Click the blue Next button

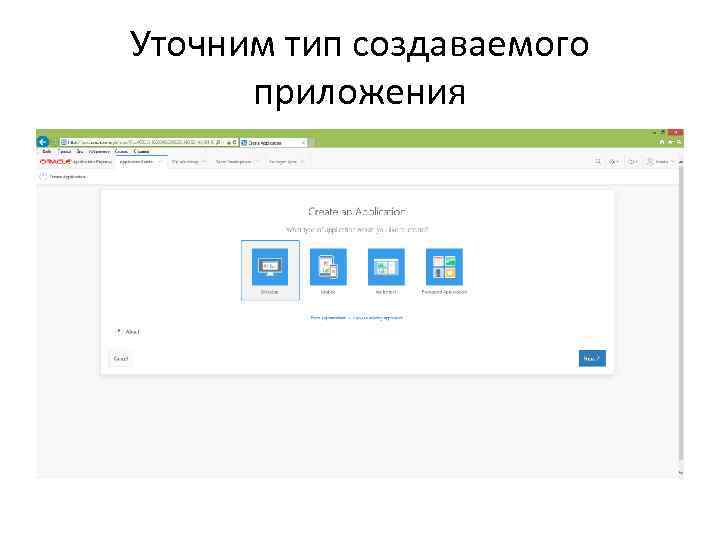[x=592, y=359]
